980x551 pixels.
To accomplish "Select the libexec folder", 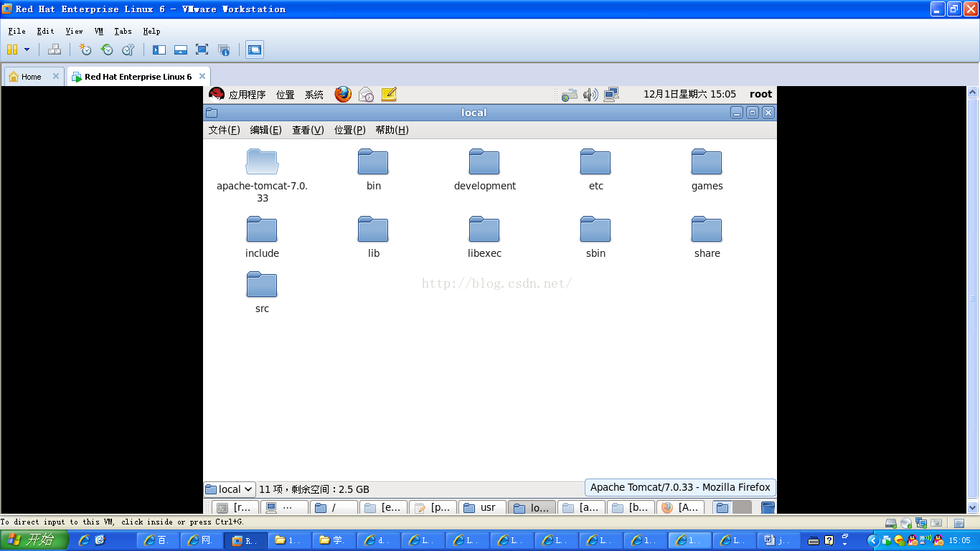I will tap(484, 237).
